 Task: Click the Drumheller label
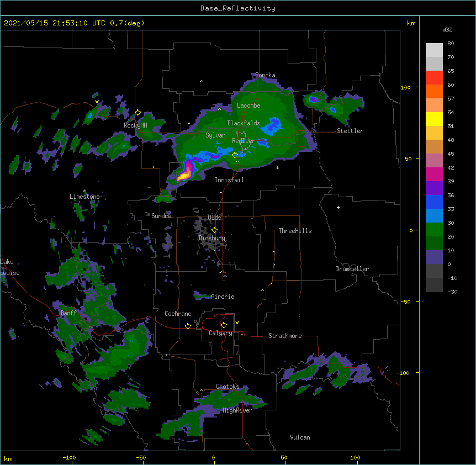tap(352, 269)
